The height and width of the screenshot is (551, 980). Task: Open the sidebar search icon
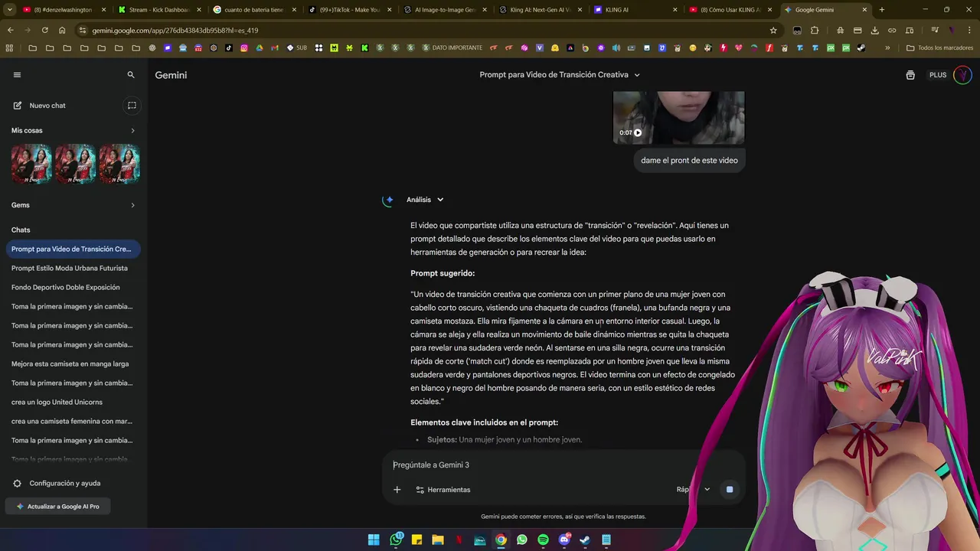pos(131,75)
